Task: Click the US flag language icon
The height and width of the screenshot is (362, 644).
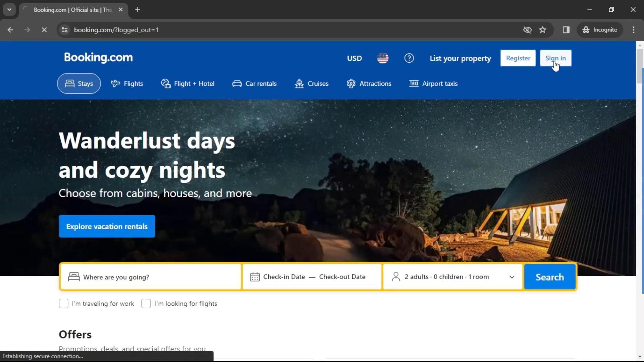Action: [x=383, y=58]
